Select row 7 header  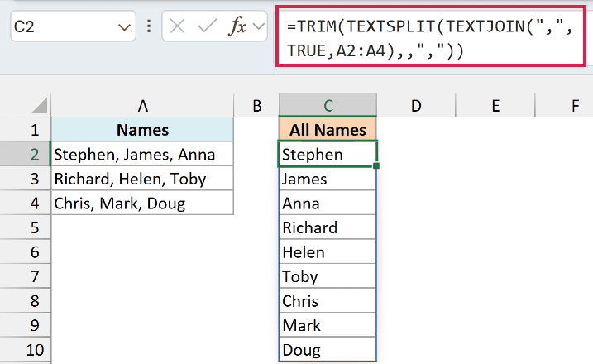(26, 276)
